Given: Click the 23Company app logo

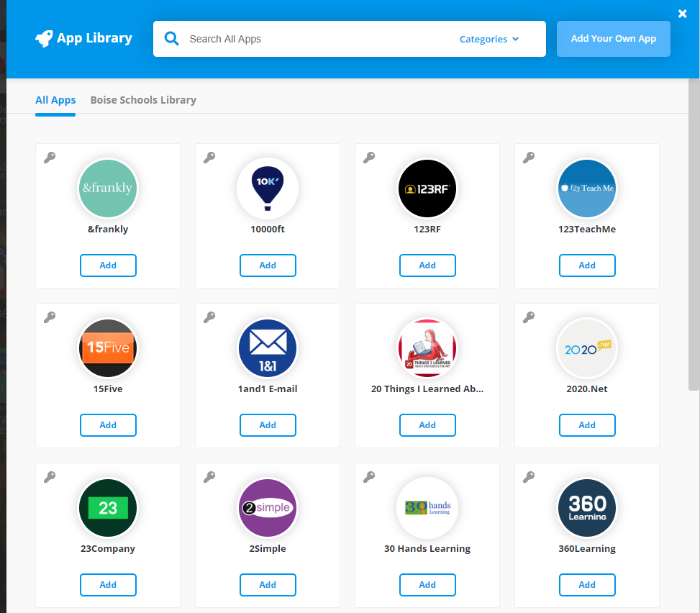Looking at the screenshot, I should (108, 508).
